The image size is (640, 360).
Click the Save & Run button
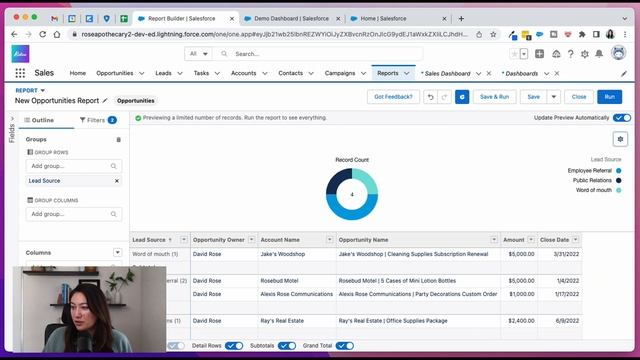click(x=494, y=97)
